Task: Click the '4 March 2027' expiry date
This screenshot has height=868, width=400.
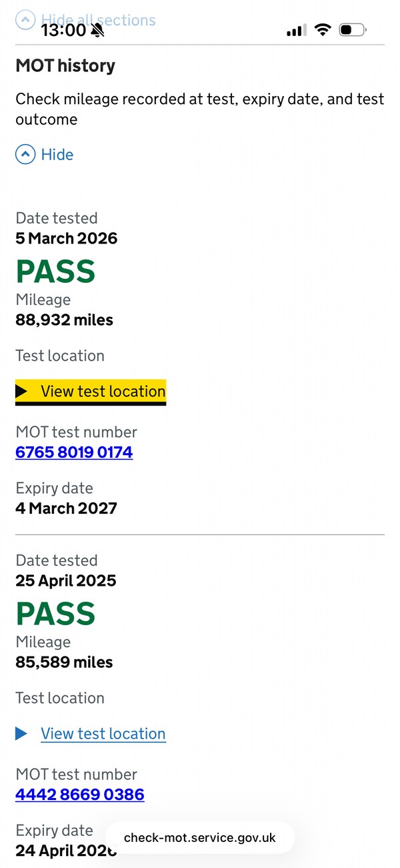Action: tap(66, 508)
